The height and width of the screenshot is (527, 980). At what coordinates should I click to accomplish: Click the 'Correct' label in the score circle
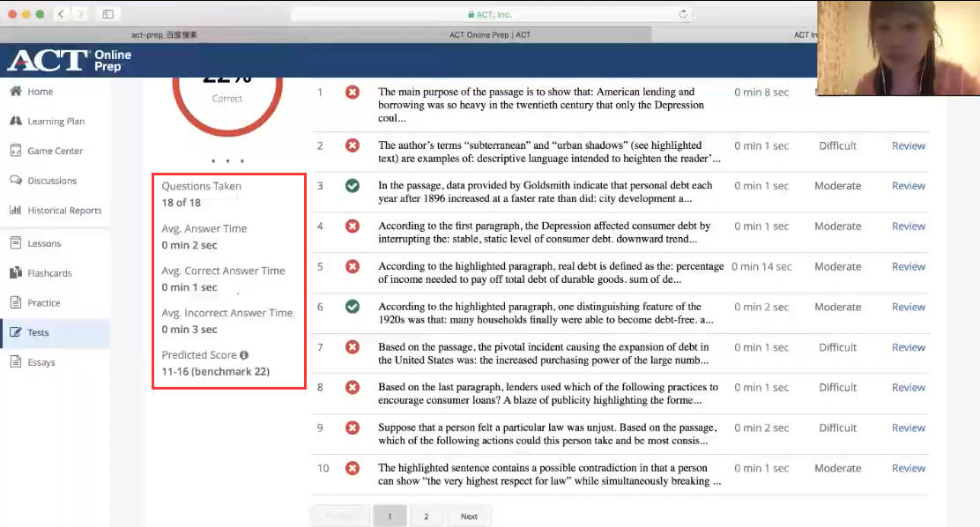pos(226,98)
